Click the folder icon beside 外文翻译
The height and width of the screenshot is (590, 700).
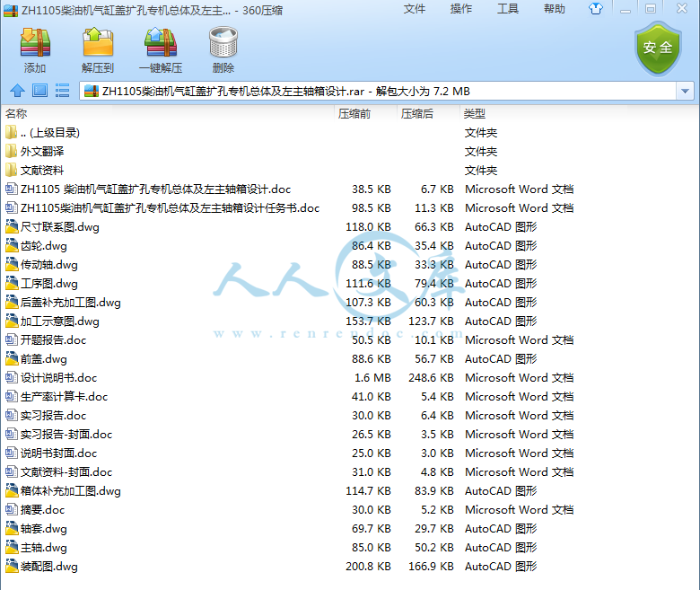tap(11, 152)
